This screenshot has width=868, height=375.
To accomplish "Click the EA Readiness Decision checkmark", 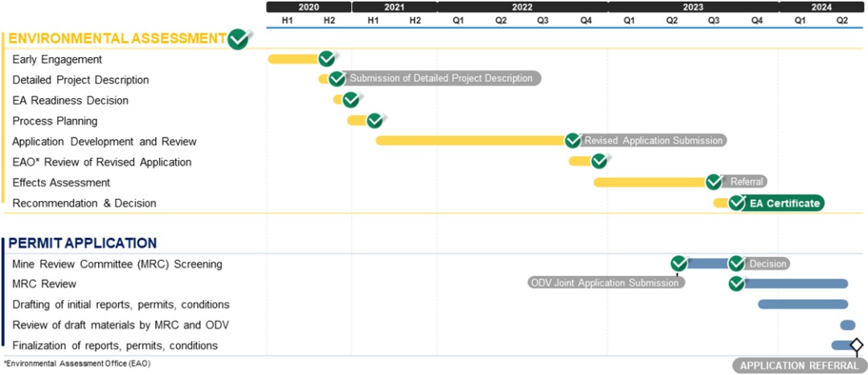I will coord(350,100).
